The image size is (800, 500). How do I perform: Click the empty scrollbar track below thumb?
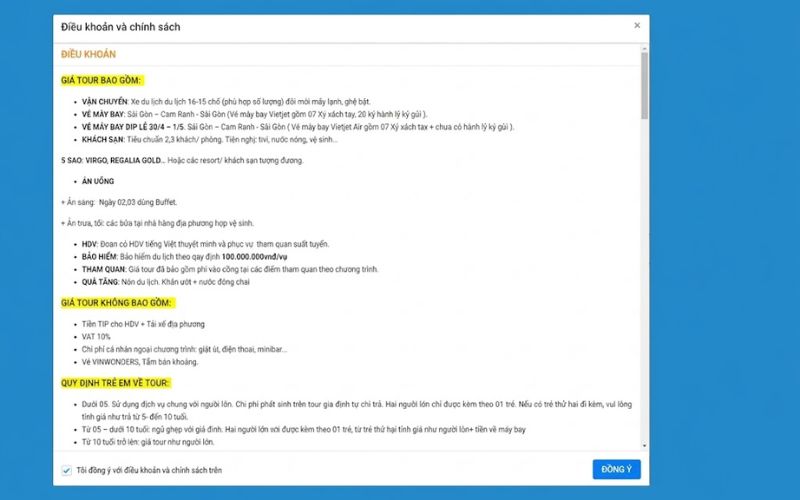click(x=644, y=281)
